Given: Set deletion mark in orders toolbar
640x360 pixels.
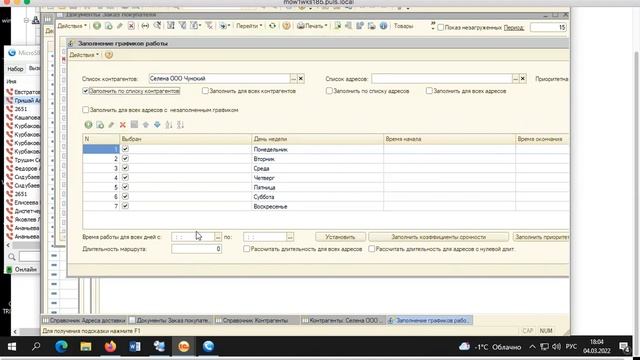Looking at the screenshot, I should point(131,26).
